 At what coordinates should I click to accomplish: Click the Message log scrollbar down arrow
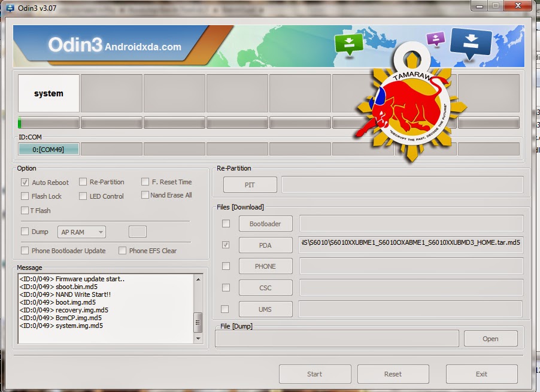coord(198,339)
